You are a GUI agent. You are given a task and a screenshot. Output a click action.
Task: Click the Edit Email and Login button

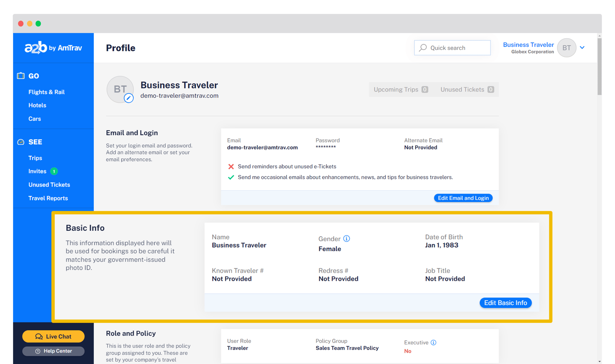pyautogui.click(x=463, y=198)
